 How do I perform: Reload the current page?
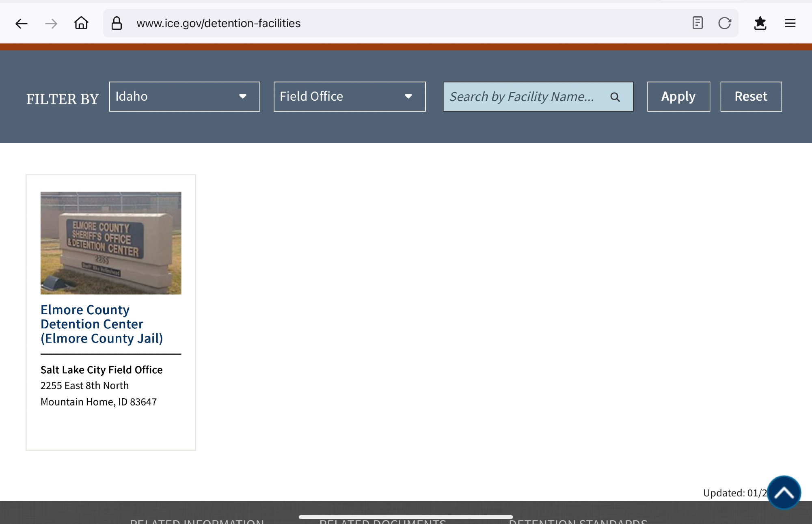point(724,23)
